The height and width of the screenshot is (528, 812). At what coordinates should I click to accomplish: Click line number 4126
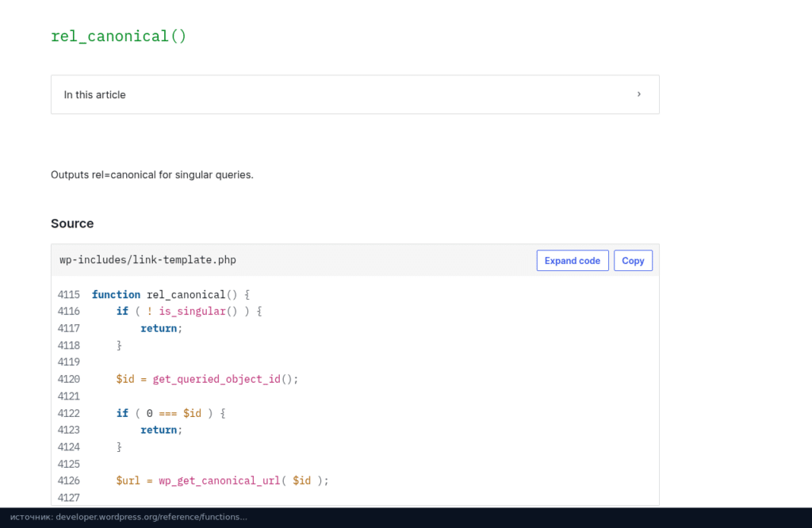[69, 480]
